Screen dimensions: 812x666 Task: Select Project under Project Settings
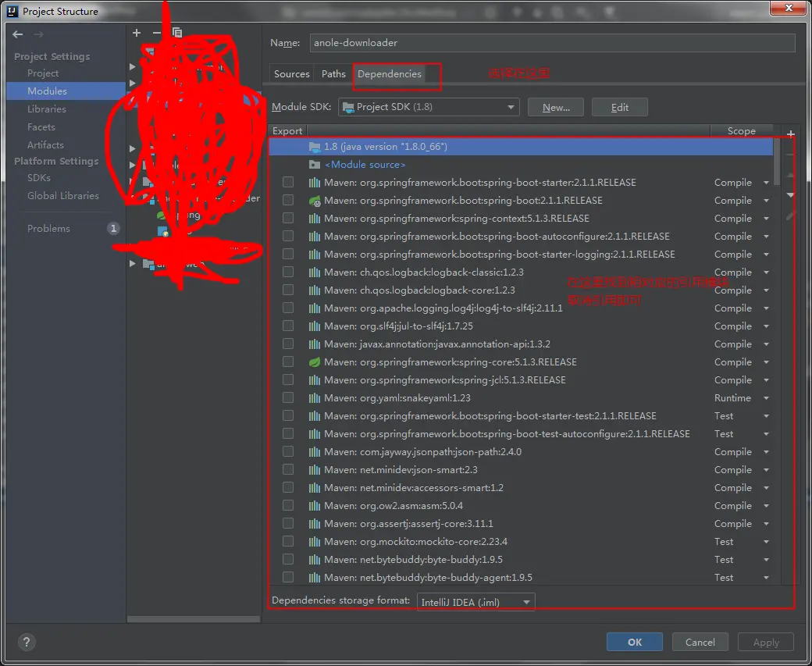coord(43,73)
